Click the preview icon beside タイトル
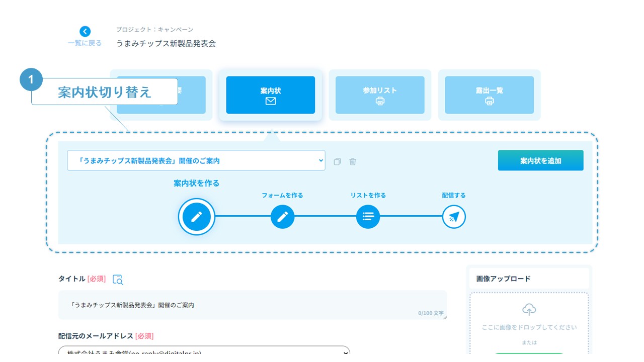This screenshot has width=644, height=362. click(118, 280)
